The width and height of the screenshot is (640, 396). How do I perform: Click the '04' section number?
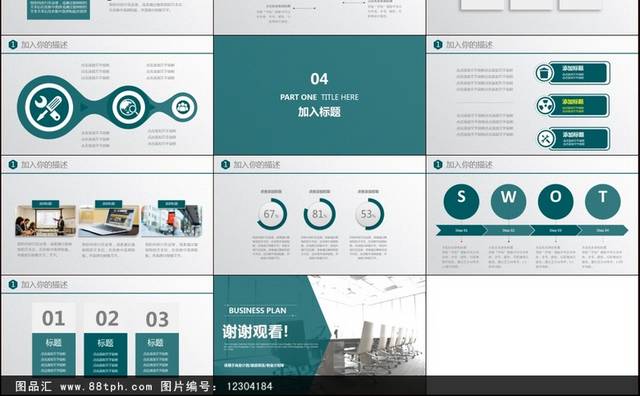coord(319,79)
